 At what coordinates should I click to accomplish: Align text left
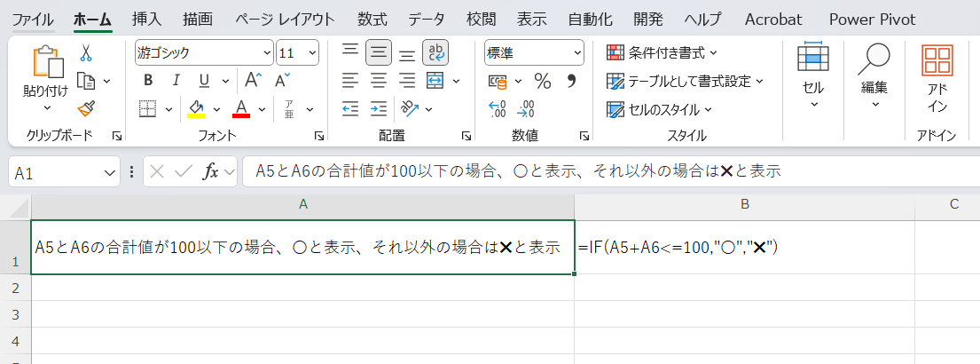(x=350, y=81)
